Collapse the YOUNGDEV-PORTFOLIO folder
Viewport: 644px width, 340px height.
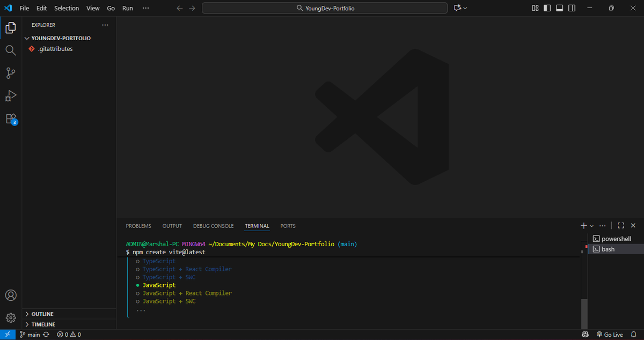(26, 38)
